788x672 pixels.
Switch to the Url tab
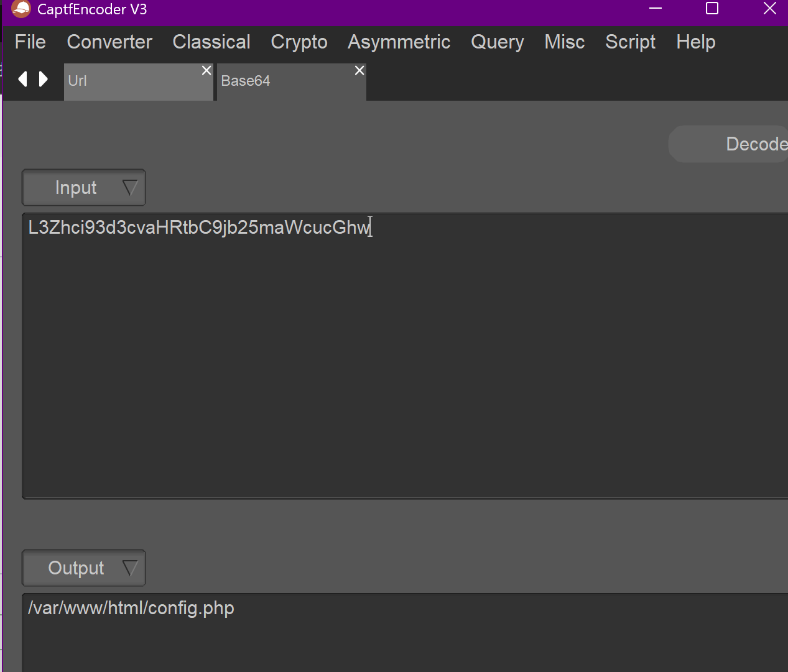tap(131, 81)
